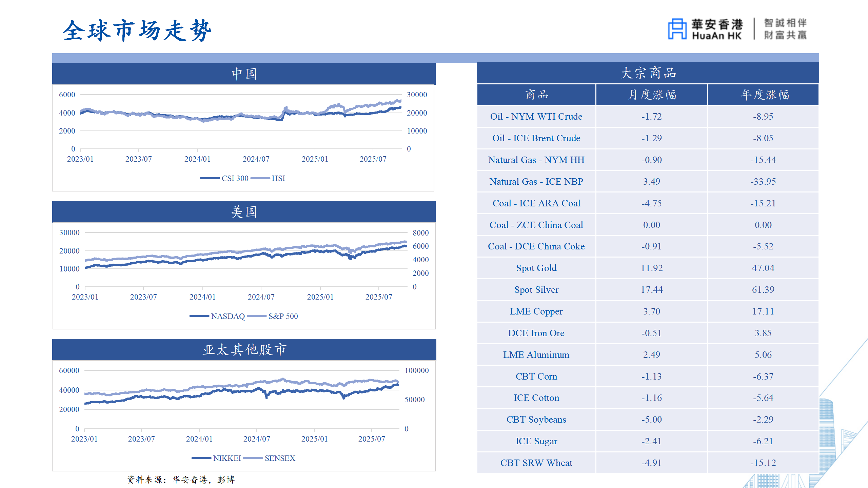The width and height of the screenshot is (868, 488).
Task: Click the 中国 chart section header
Action: pos(244,74)
